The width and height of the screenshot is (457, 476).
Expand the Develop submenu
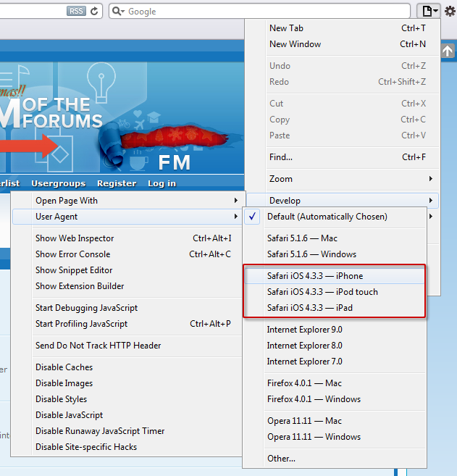click(x=343, y=201)
